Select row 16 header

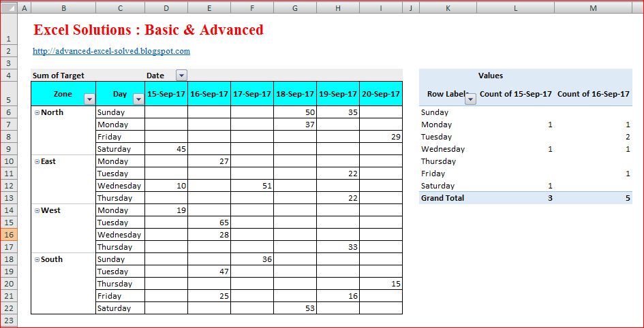pos(9,235)
